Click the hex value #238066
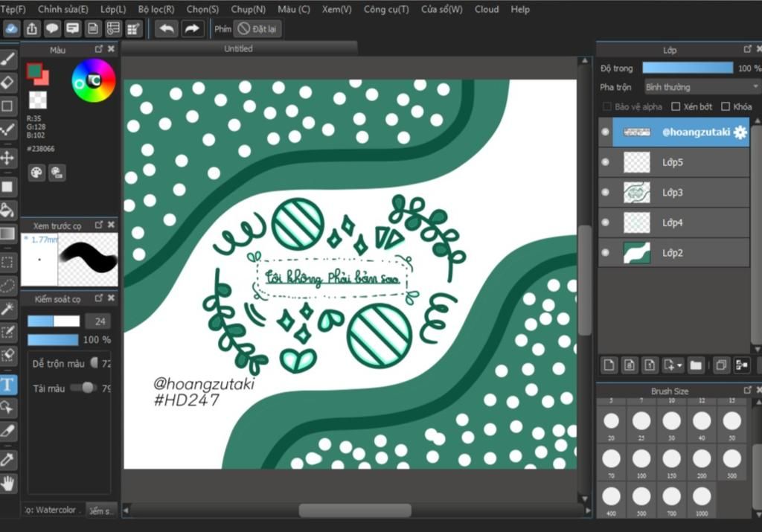 tap(41, 149)
